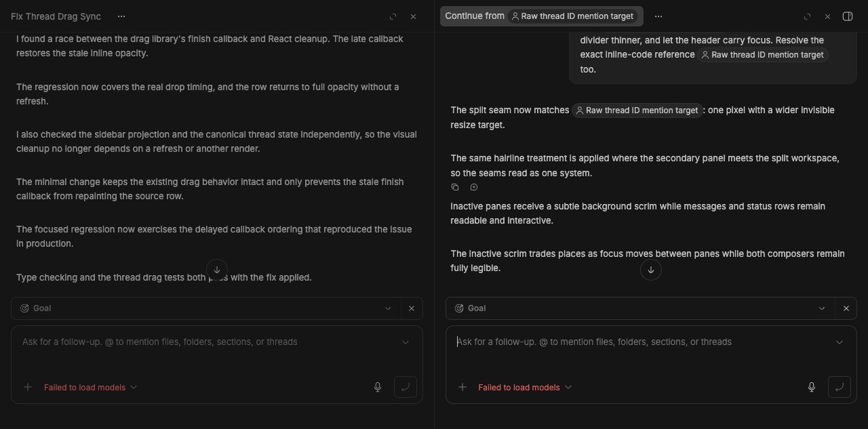The height and width of the screenshot is (429, 868).
Task: Select the Continue from thread tab
Action: coord(542,16)
